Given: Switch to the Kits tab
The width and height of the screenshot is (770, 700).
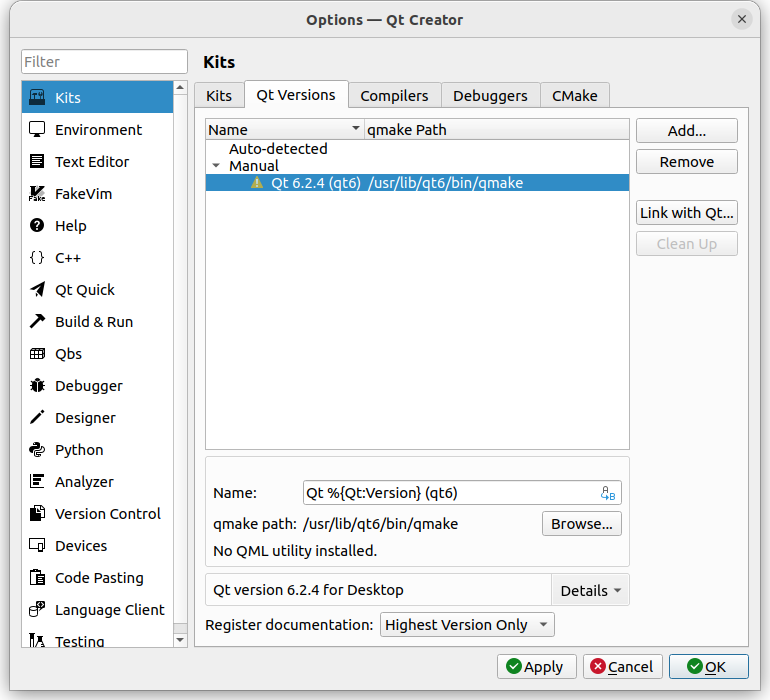Looking at the screenshot, I should pyautogui.click(x=219, y=95).
